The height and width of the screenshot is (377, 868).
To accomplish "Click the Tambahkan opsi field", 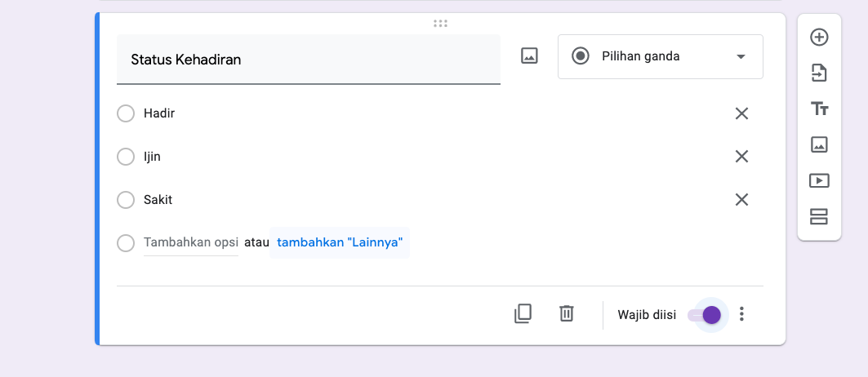I will (191, 242).
